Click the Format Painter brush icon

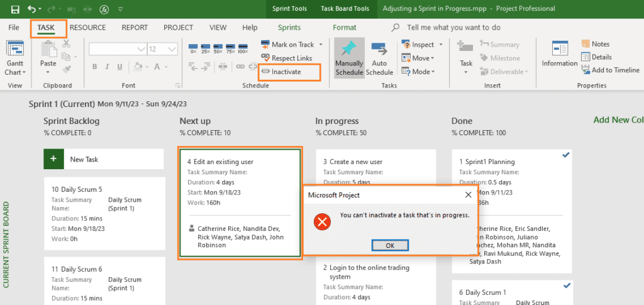[67, 70]
